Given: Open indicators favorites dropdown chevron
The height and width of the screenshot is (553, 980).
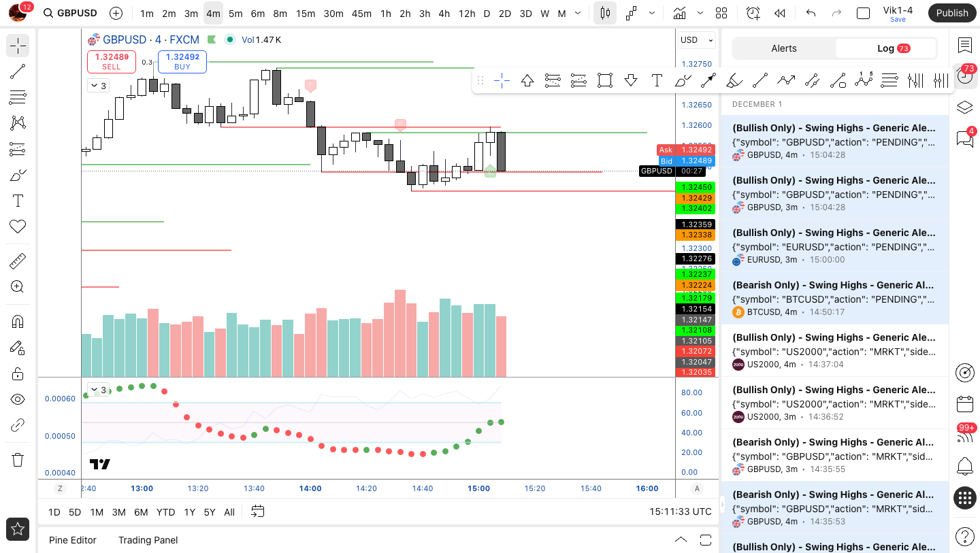Looking at the screenshot, I should tap(700, 13).
